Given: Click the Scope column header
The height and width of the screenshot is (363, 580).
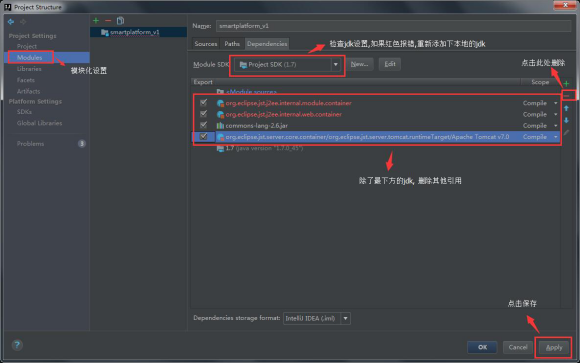Looking at the screenshot, I should 540,82.
